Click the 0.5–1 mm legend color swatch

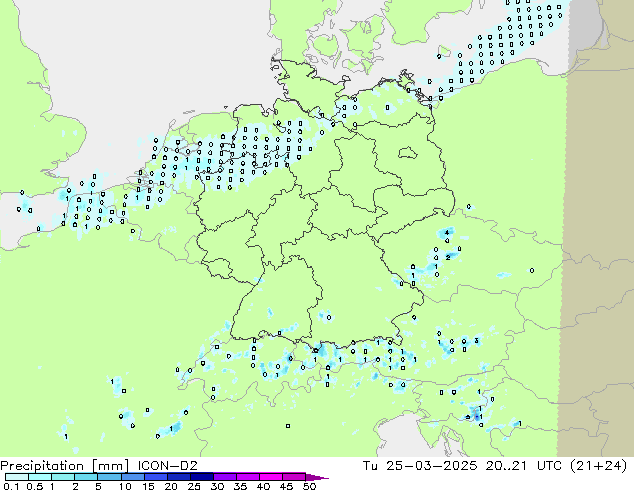40,477
